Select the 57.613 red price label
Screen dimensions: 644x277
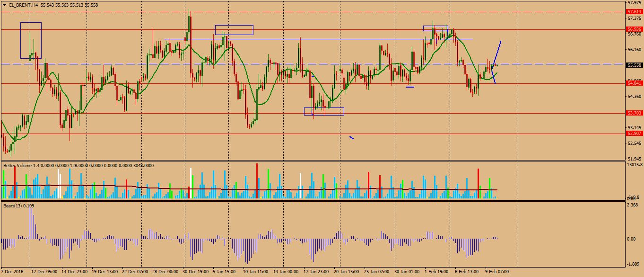(634, 11)
